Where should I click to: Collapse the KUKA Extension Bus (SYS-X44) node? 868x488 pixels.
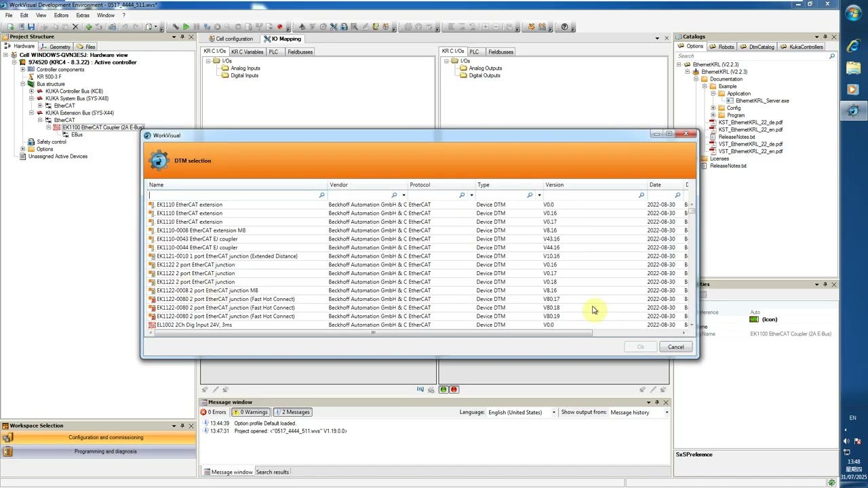point(31,113)
